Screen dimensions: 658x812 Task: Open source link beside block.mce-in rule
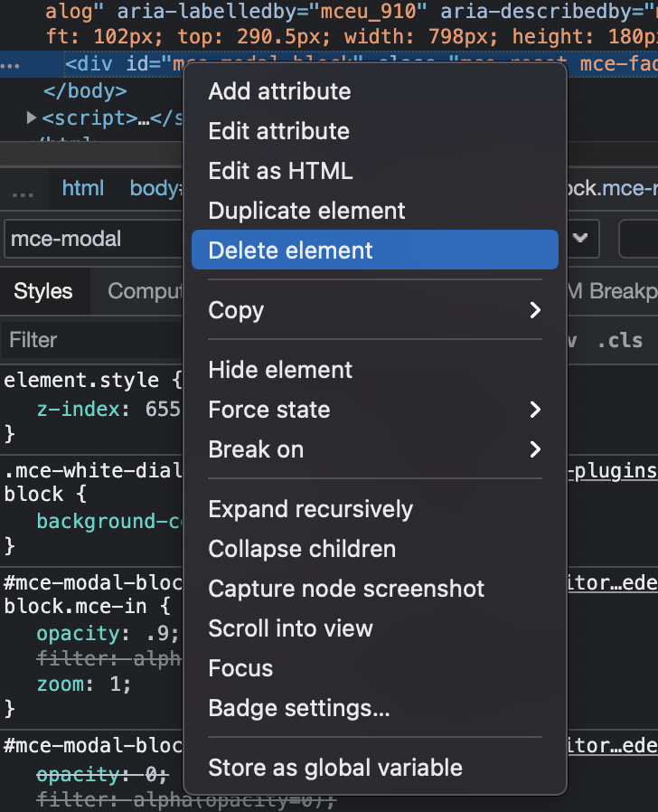point(613,582)
